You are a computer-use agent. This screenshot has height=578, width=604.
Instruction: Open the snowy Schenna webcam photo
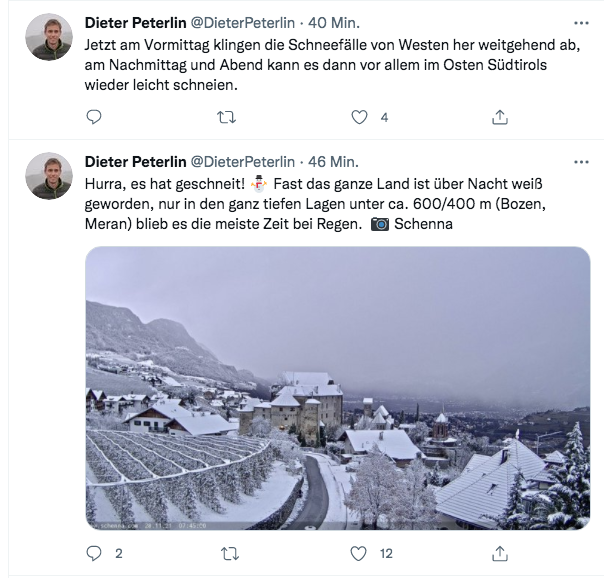click(337, 388)
